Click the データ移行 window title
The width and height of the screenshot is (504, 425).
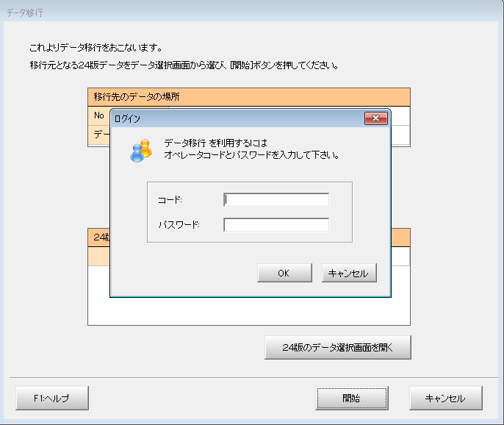click(25, 12)
